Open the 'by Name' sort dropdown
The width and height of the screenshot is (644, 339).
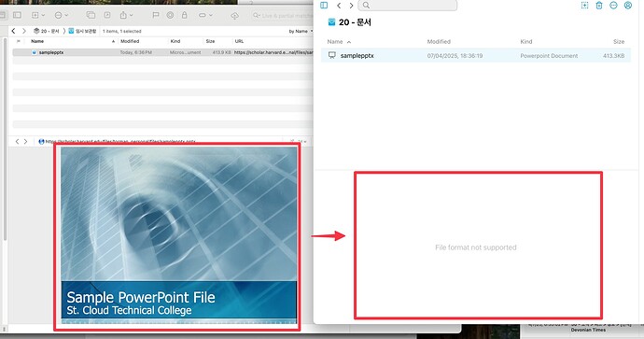click(x=301, y=31)
